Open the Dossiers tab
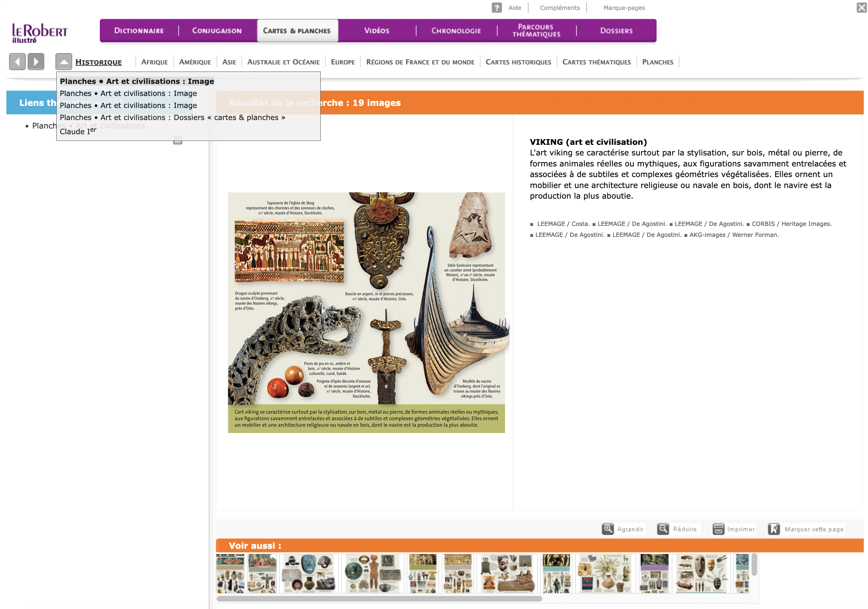Screen dimensions: 868x609 (616, 30)
